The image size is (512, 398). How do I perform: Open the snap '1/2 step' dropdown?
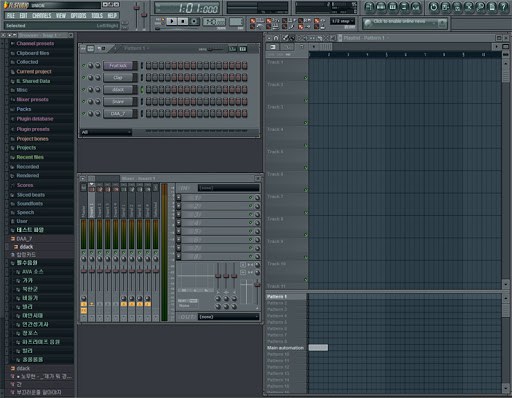click(342, 21)
